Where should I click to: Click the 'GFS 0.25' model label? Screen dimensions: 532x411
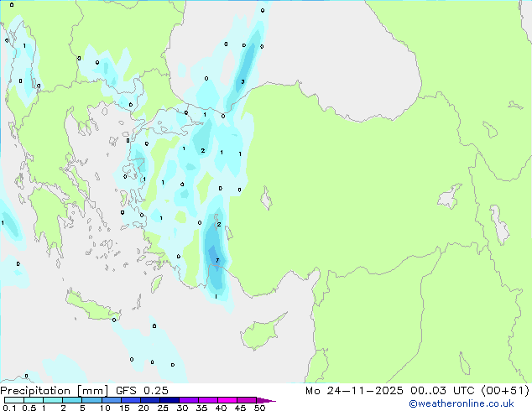(x=142, y=391)
